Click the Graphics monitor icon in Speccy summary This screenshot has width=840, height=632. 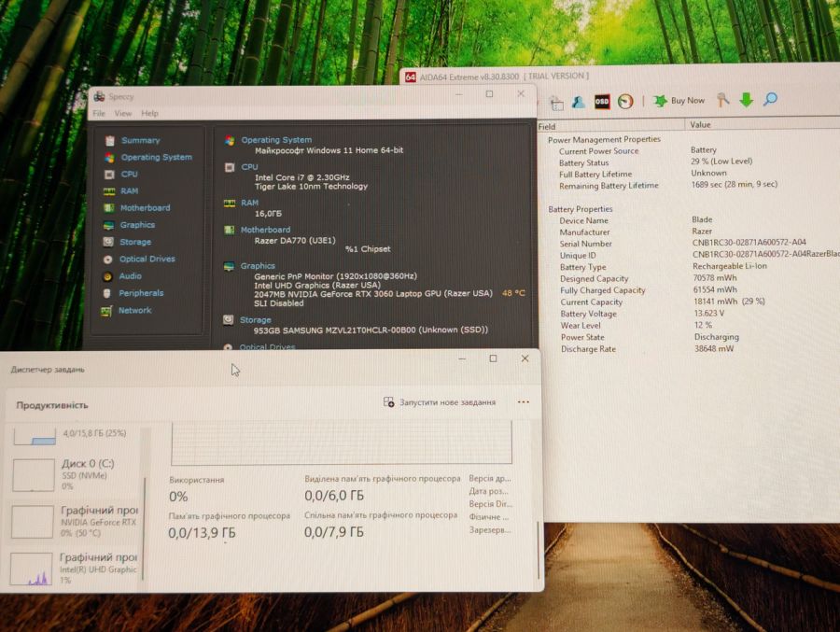pyautogui.click(x=229, y=266)
